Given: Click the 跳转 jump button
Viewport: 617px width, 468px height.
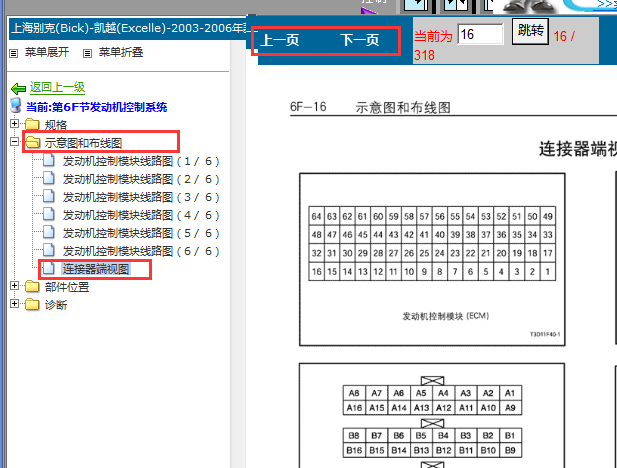Looking at the screenshot, I should pyautogui.click(x=530, y=31).
